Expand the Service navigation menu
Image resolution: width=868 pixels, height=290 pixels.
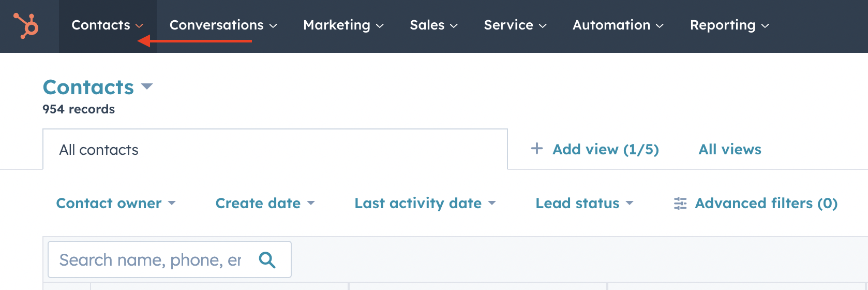coord(515,25)
